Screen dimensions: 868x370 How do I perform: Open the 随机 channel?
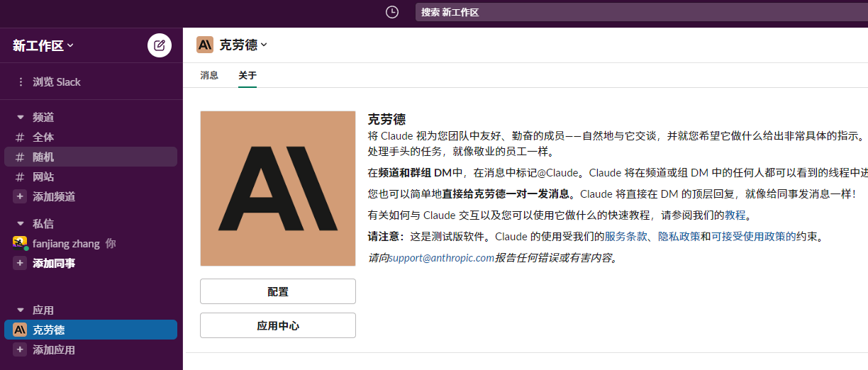[x=91, y=157]
